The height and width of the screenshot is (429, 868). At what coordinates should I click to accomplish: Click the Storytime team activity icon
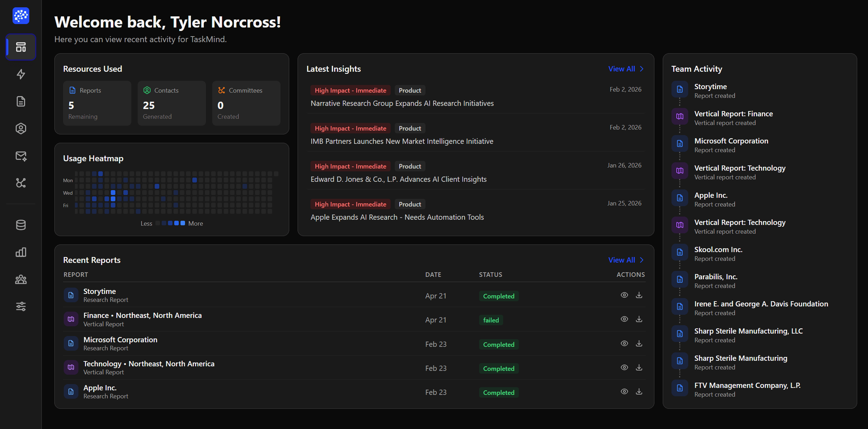click(x=680, y=89)
